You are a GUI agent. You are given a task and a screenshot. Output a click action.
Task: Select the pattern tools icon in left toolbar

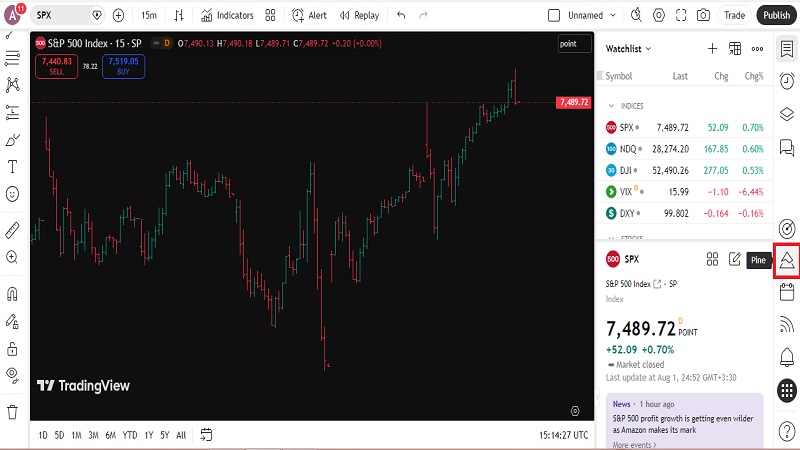[x=12, y=85]
